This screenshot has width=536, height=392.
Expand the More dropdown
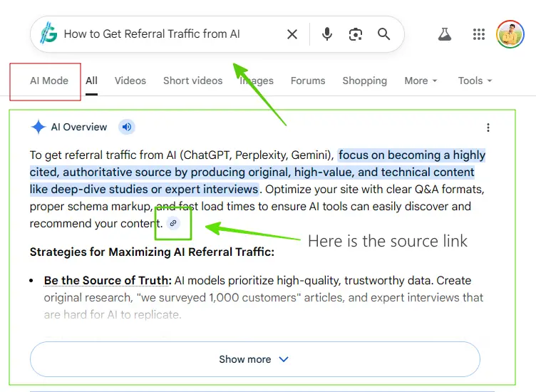pyautogui.click(x=421, y=81)
